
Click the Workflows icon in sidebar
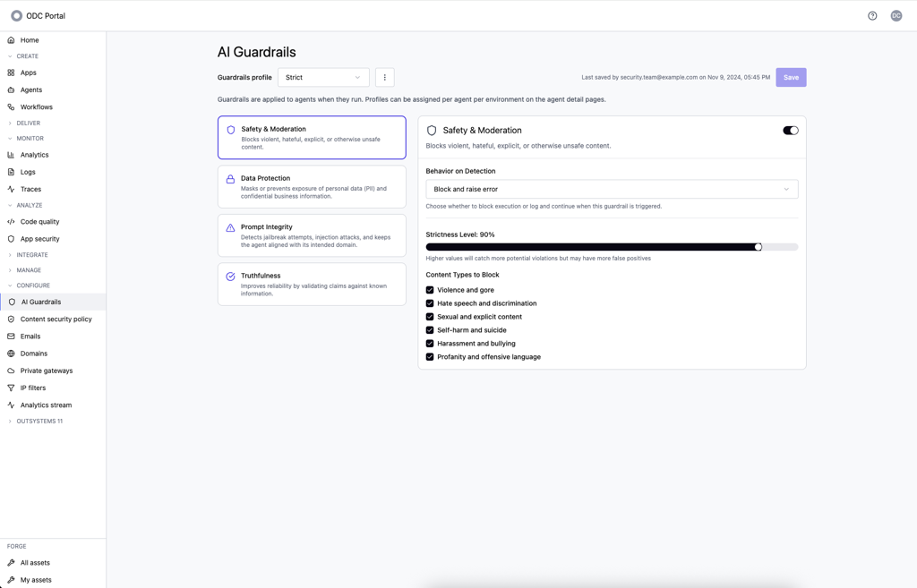click(11, 107)
